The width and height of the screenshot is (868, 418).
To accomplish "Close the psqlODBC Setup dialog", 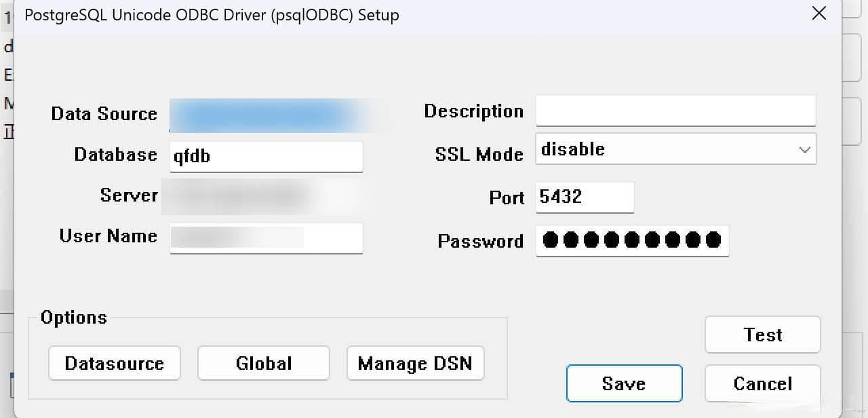I will 819,14.
